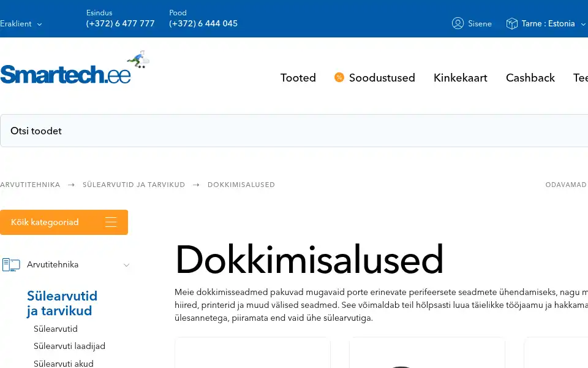Image resolution: width=588 pixels, height=368 pixels.
Task: Open the Cashback menu item
Action: (x=530, y=78)
